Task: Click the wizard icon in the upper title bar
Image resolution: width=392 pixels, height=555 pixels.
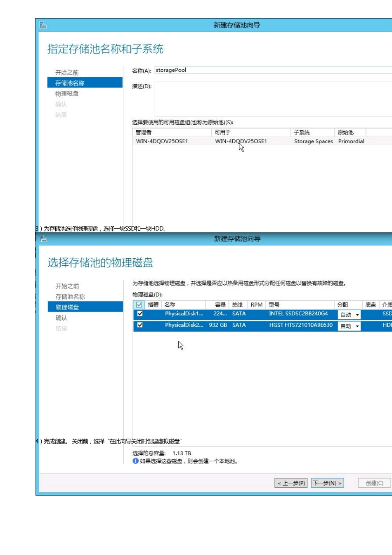Action: 43,25
